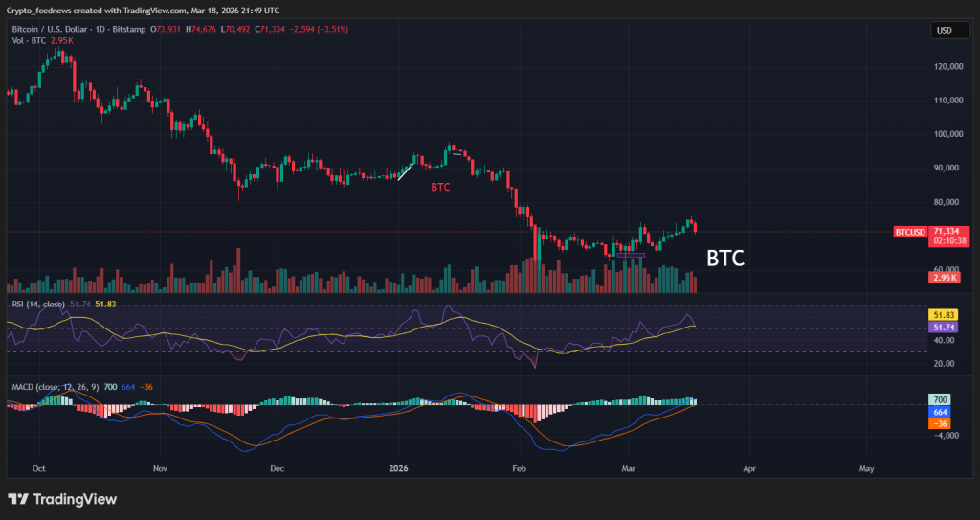Click the 2.95K volume axis label
The height and width of the screenshot is (520, 980).
pos(945,278)
